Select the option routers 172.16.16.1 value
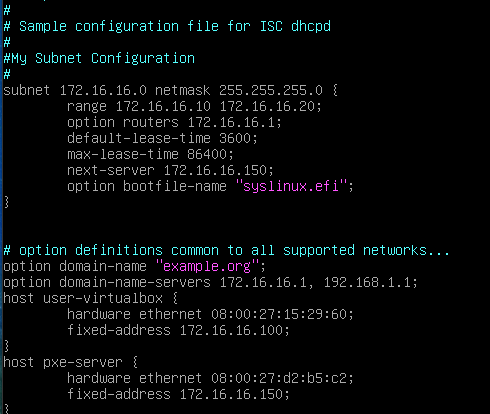490x414 pixels. click(231, 122)
